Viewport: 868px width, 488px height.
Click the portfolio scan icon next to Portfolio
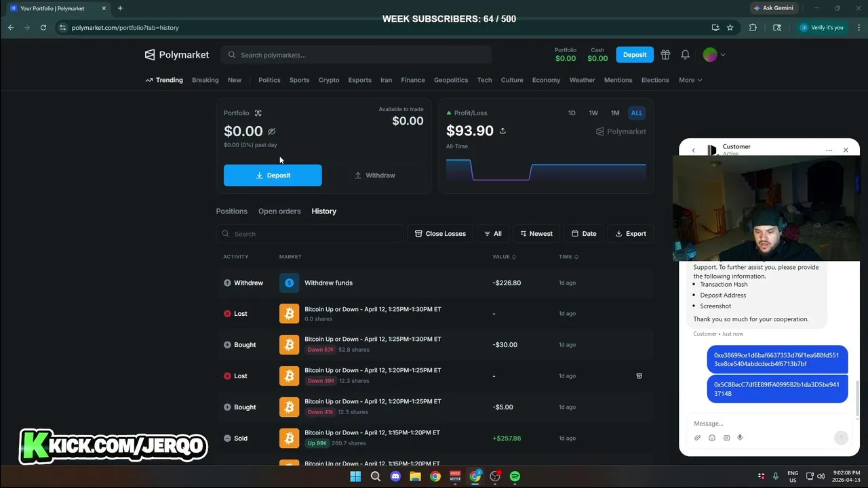click(258, 113)
